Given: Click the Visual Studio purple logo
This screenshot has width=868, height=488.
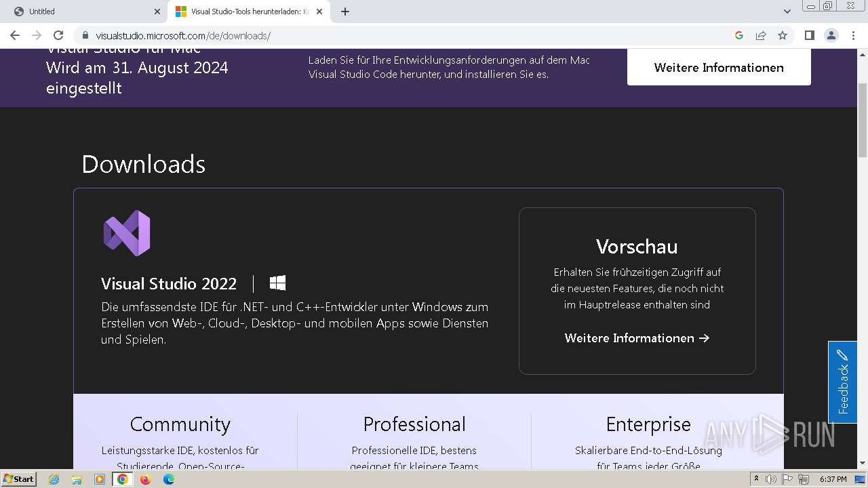Looking at the screenshot, I should [127, 233].
